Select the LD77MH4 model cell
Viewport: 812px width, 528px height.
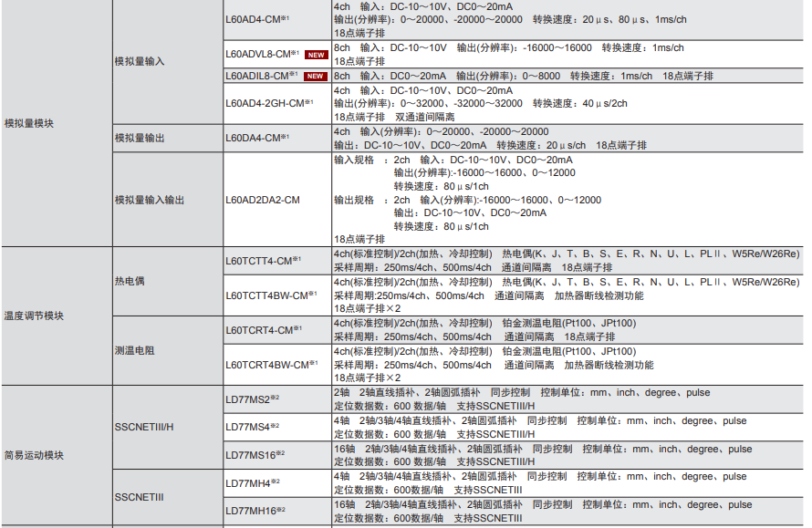pos(277,483)
